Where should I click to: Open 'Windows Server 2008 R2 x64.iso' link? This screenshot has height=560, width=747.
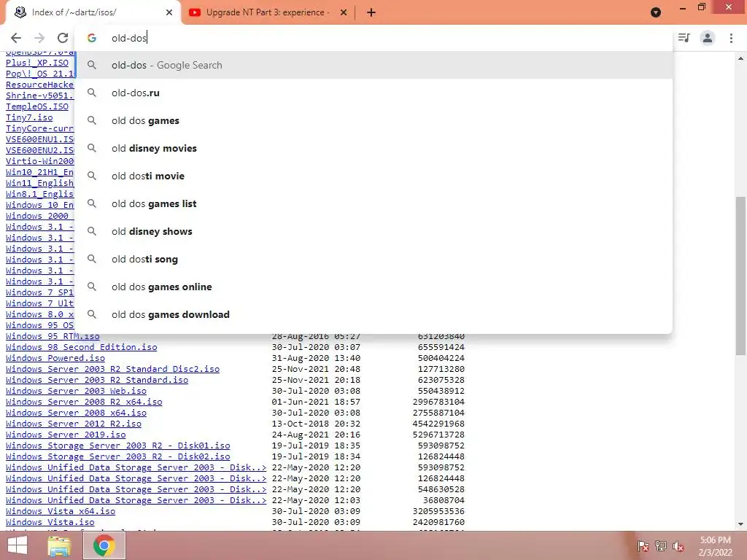pyautogui.click(x=84, y=402)
